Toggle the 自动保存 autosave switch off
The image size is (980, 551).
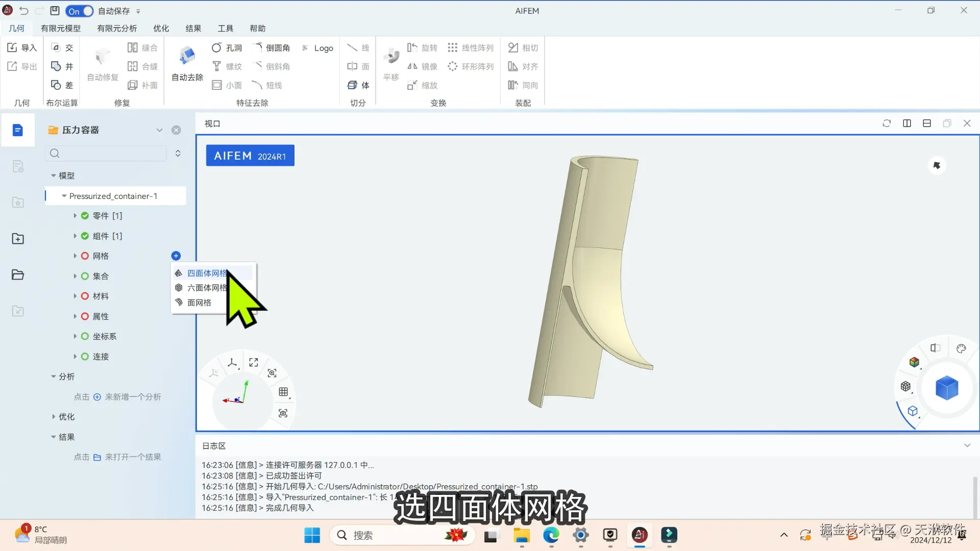[x=79, y=11]
